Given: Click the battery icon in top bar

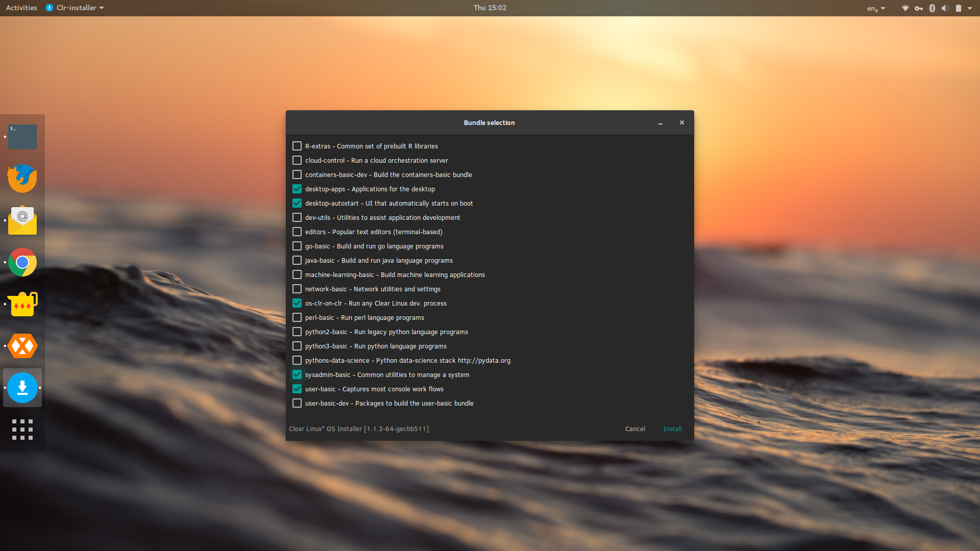Looking at the screenshot, I should [959, 8].
